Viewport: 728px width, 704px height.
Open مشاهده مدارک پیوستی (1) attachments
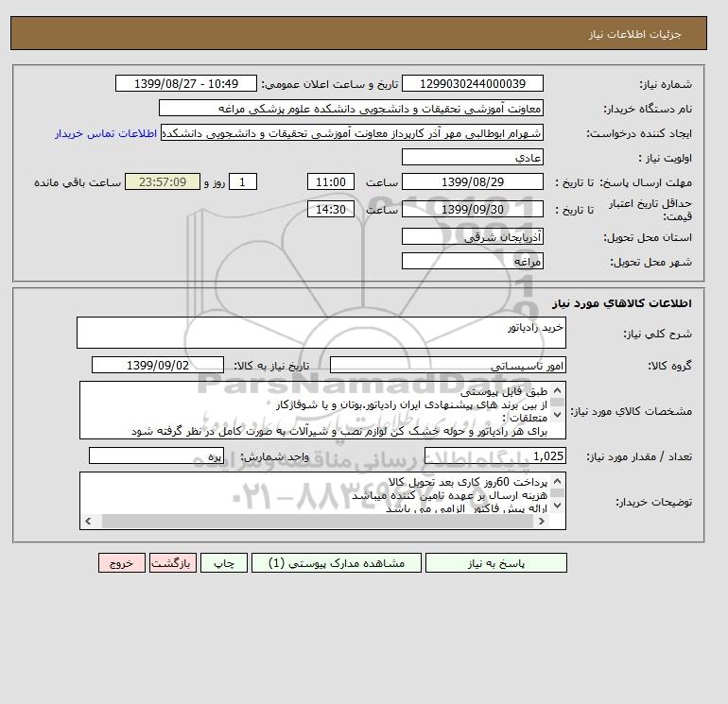point(337,563)
